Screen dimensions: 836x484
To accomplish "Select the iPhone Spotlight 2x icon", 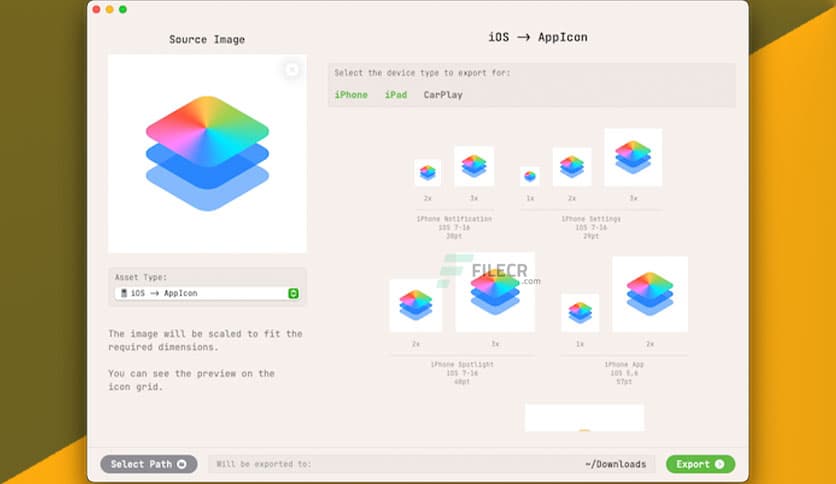I will tap(416, 305).
